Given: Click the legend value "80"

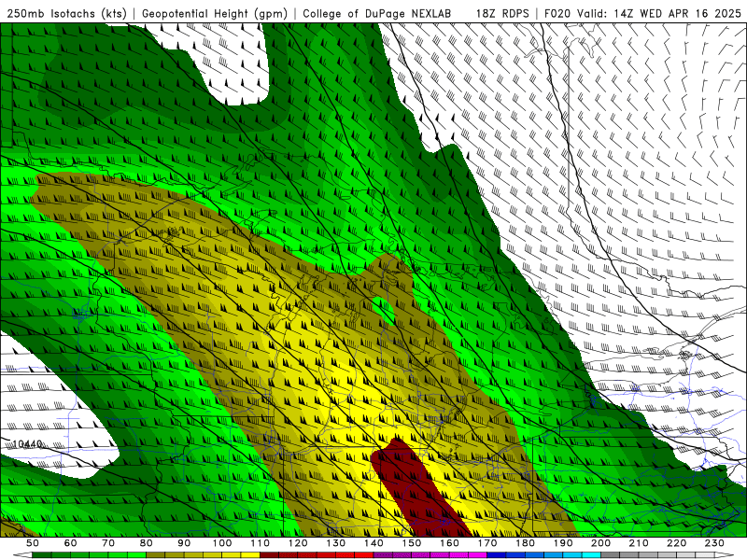Looking at the screenshot, I should 147,543.
